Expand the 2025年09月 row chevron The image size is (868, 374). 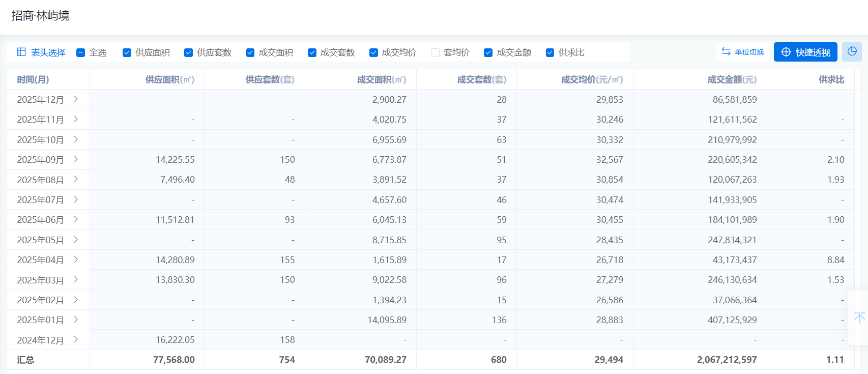(x=76, y=159)
